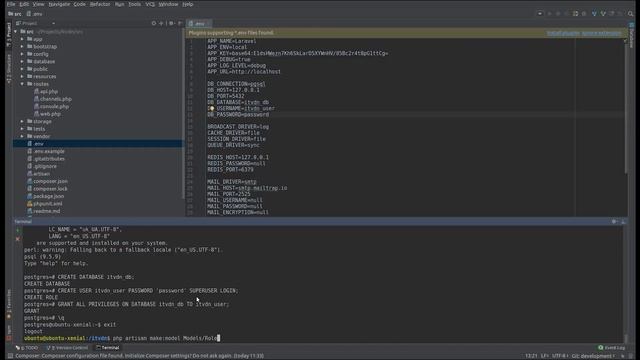Click the collapse-all icon in Project panel
Screen dimensions: 640x360
pos(161,23)
